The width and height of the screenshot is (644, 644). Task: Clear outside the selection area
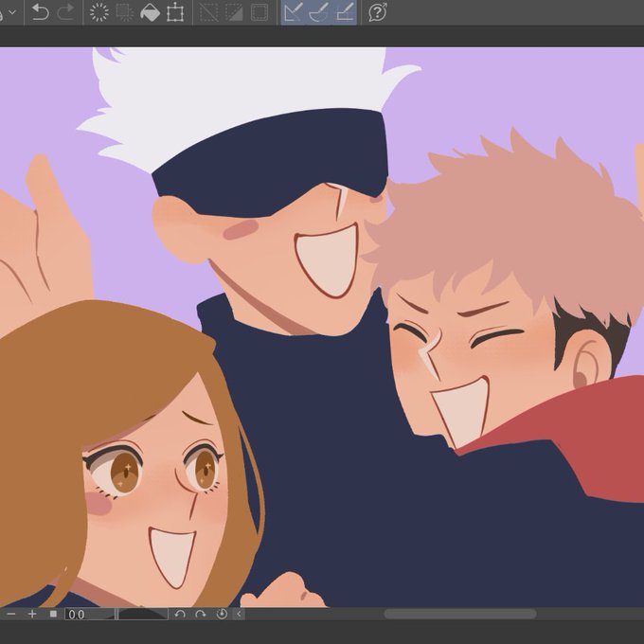[124, 12]
